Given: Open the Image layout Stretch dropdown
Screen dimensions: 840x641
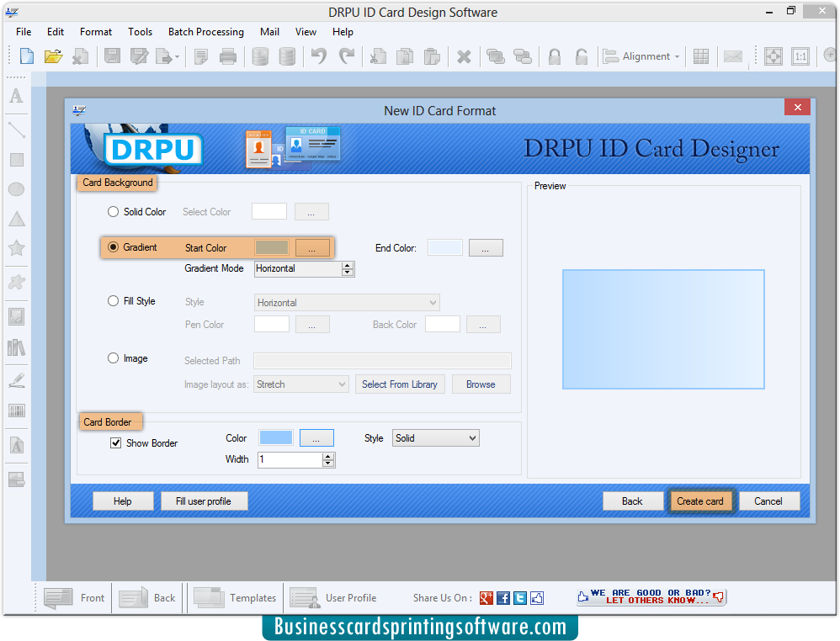Looking at the screenshot, I should (x=301, y=384).
